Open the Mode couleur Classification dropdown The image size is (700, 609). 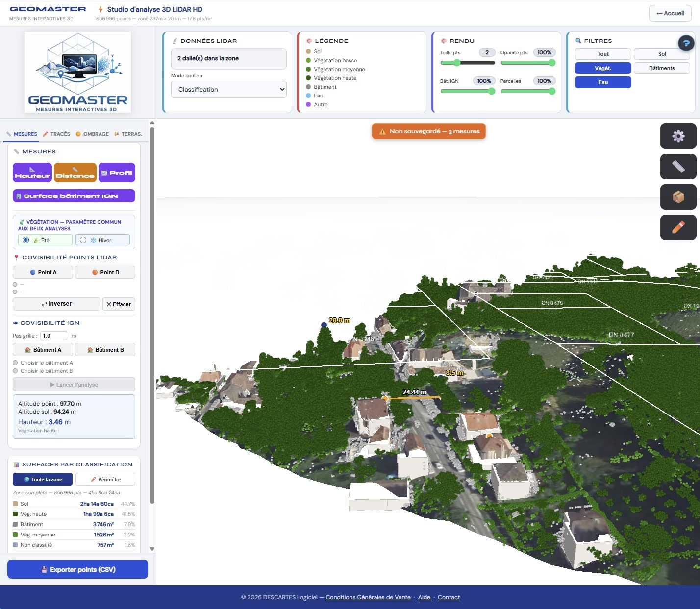tap(228, 89)
